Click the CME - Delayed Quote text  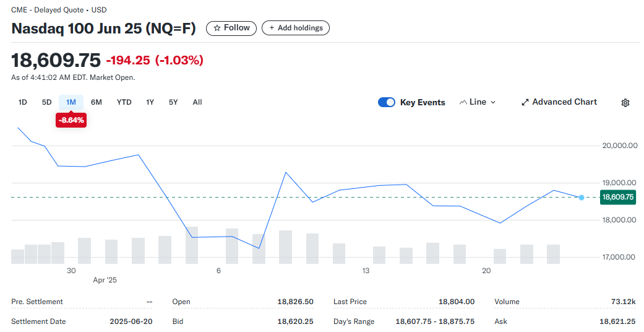coord(47,10)
